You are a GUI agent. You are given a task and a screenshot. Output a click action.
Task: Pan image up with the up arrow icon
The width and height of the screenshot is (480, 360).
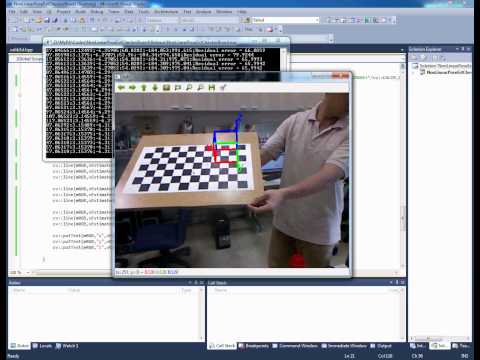[144, 88]
